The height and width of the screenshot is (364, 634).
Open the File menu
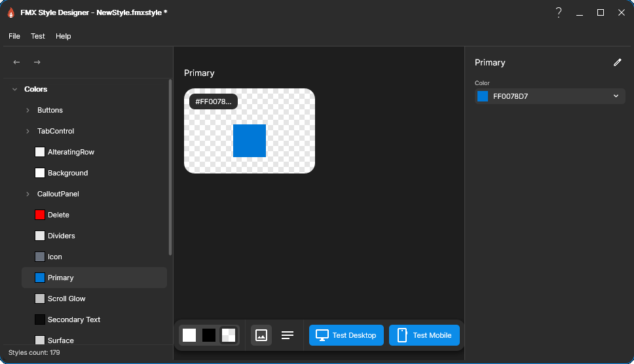[14, 37]
